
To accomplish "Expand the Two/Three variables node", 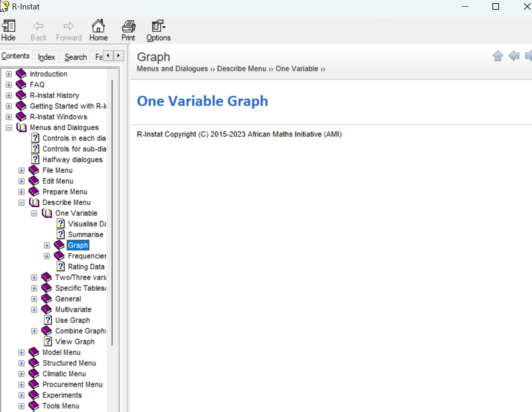I will 34,277.
